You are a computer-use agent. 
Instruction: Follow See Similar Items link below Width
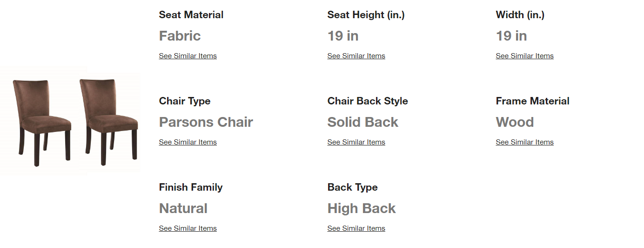click(x=524, y=56)
